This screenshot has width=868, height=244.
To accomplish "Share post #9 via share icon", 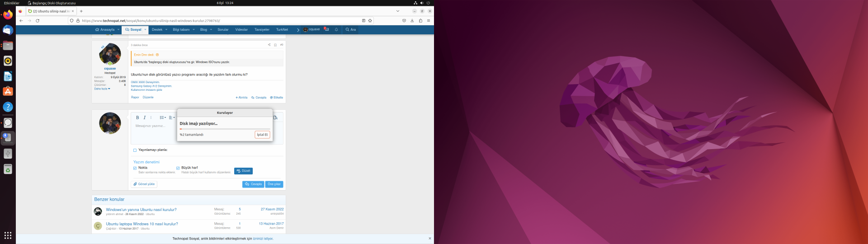I will (269, 45).
